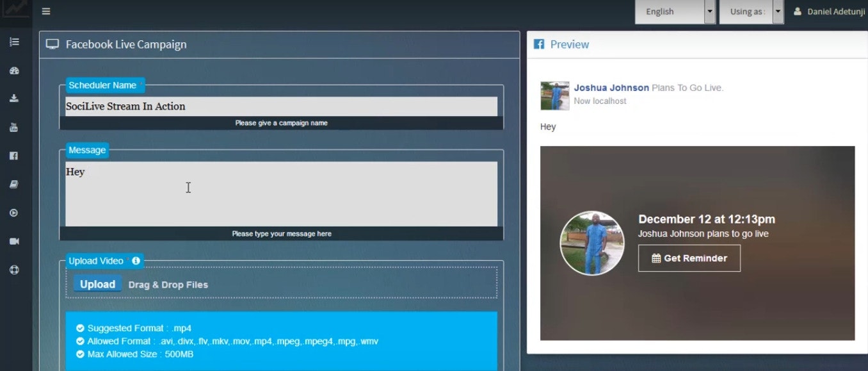Select the YouTube icon in the sidebar
The width and height of the screenshot is (868, 371).
point(14,127)
